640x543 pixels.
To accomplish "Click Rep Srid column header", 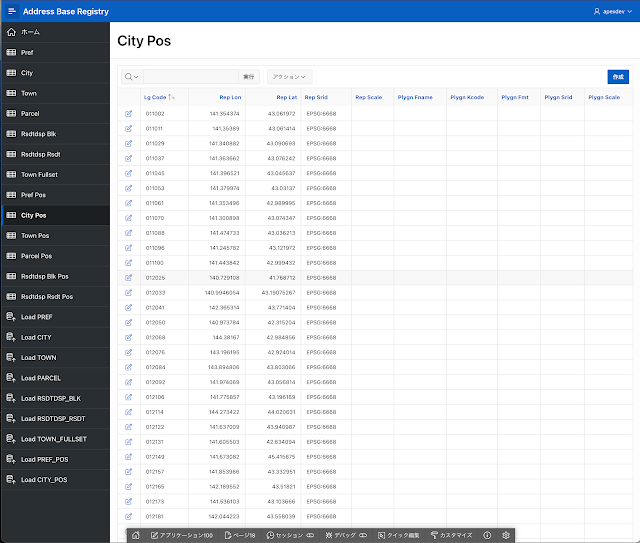I will (316, 97).
